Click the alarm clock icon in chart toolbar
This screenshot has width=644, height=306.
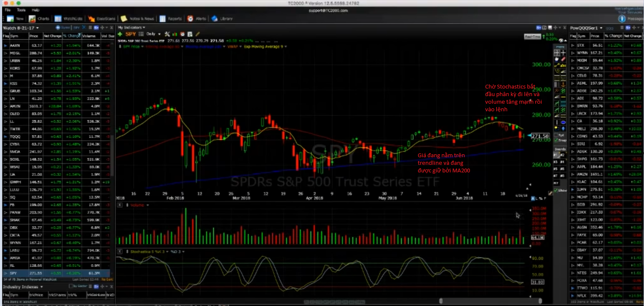pos(182,34)
